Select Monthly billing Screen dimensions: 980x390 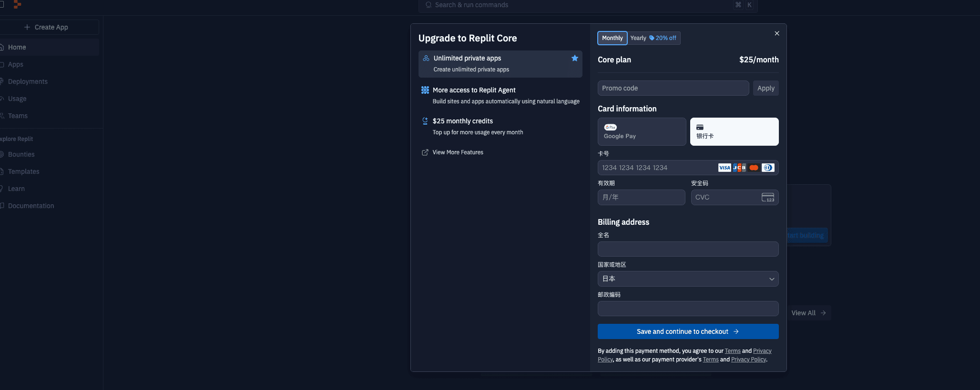[x=612, y=38]
